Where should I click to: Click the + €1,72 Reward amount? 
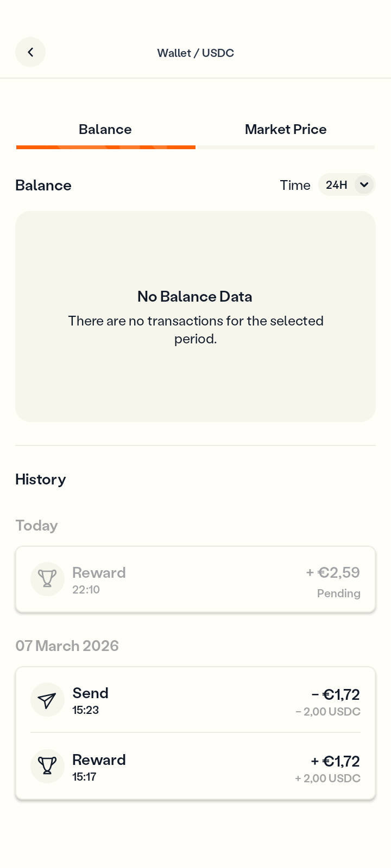click(335, 761)
